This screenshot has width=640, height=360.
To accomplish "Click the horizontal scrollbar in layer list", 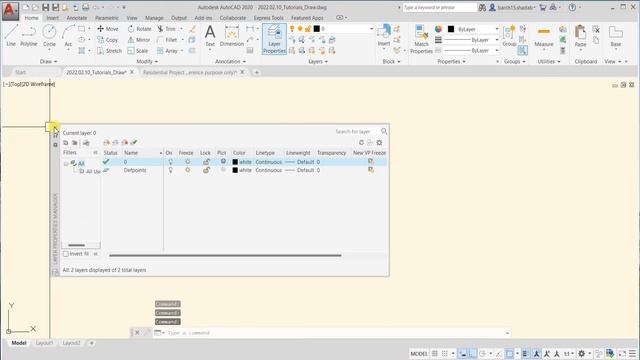I will 225,256.
